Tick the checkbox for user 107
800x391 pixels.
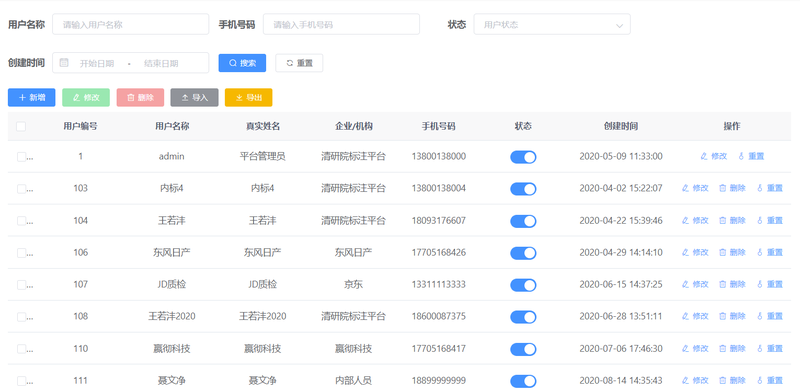pos(21,285)
